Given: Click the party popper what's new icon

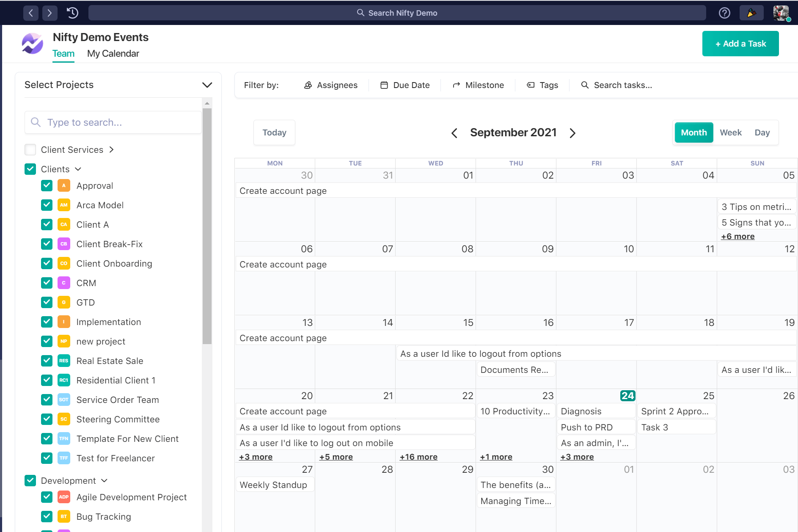Looking at the screenshot, I should tap(751, 13).
